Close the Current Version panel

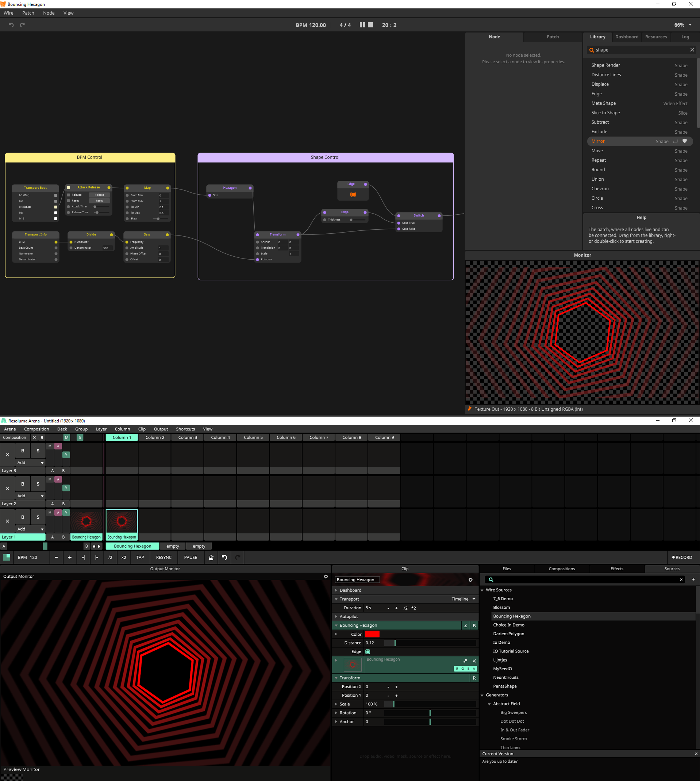click(696, 754)
